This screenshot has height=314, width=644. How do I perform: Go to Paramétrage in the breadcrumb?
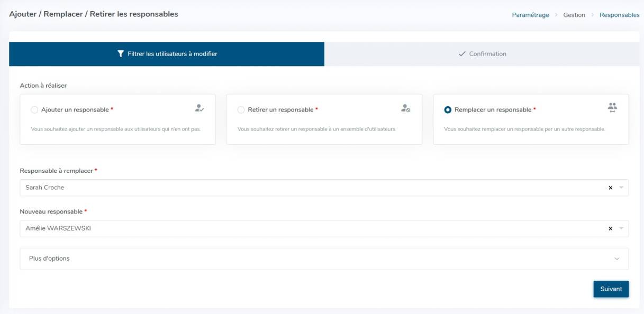(530, 15)
